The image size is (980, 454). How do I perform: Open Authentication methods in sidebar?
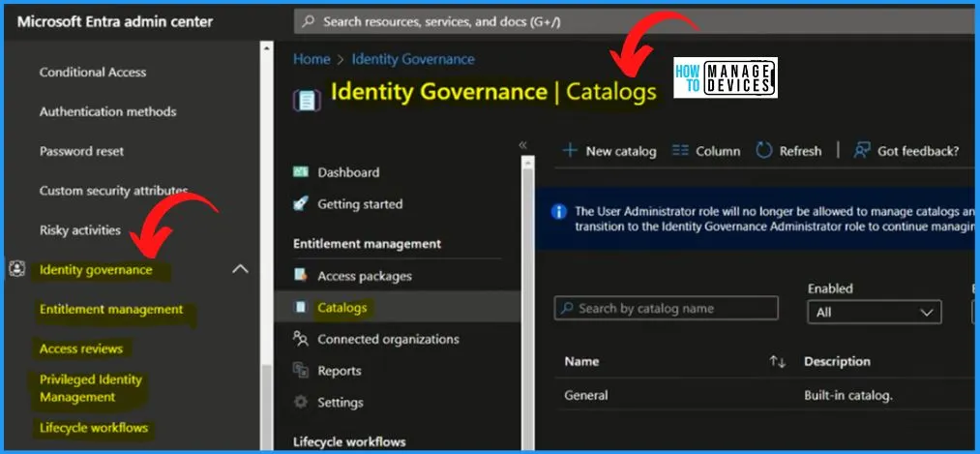107,111
